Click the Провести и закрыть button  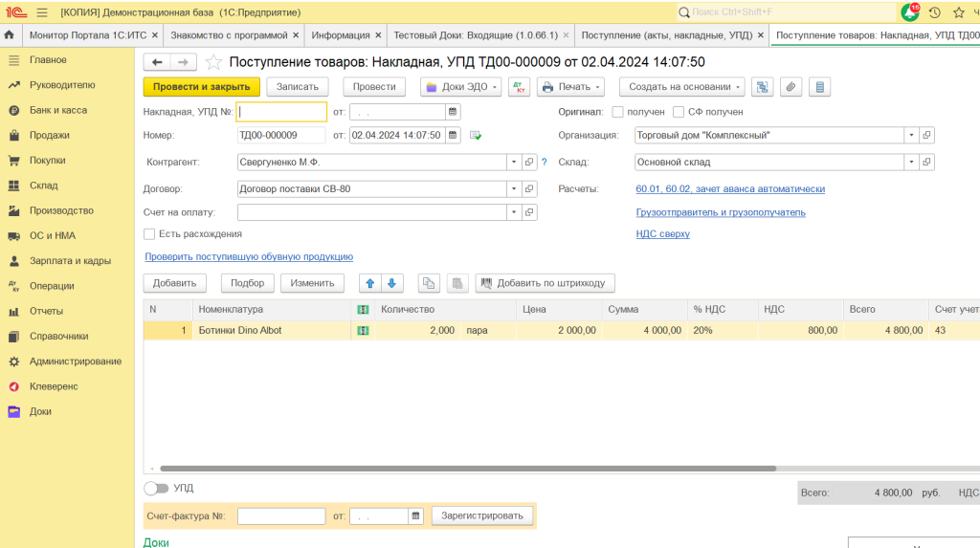(201, 87)
